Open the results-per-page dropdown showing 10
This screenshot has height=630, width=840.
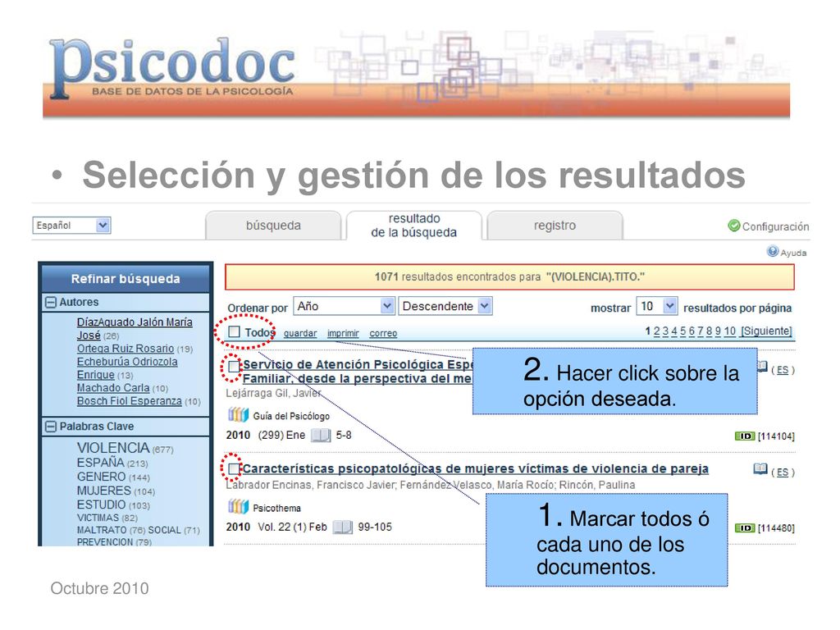pyautogui.click(x=657, y=307)
